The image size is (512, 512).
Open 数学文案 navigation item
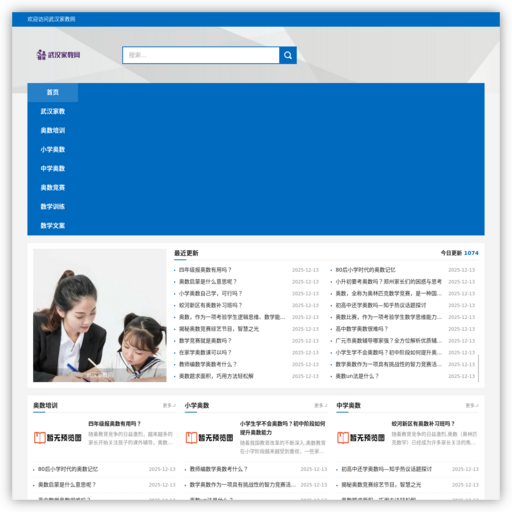pyautogui.click(x=53, y=225)
